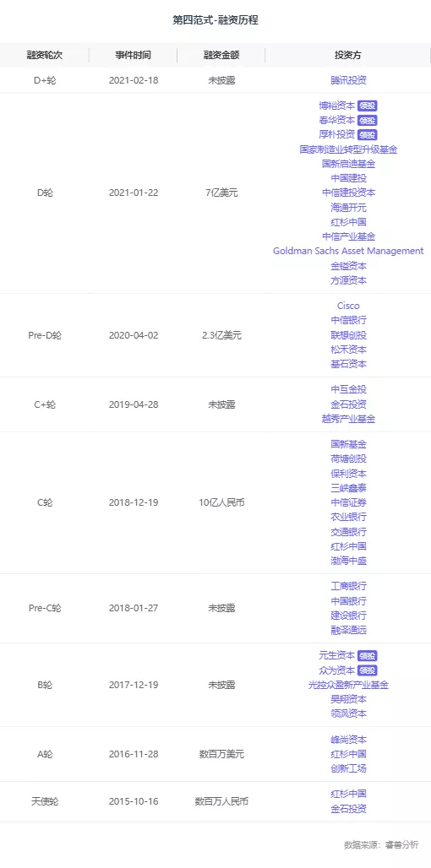Open the 联想创投 investor link
The width and height of the screenshot is (431, 868).
point(348,335)
